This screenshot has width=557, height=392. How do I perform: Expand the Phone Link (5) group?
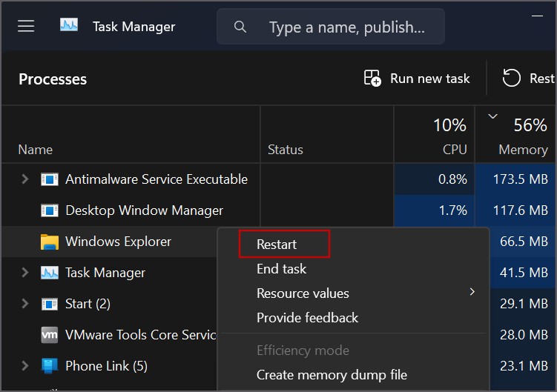pyautogui.click(x=24, y=366)
